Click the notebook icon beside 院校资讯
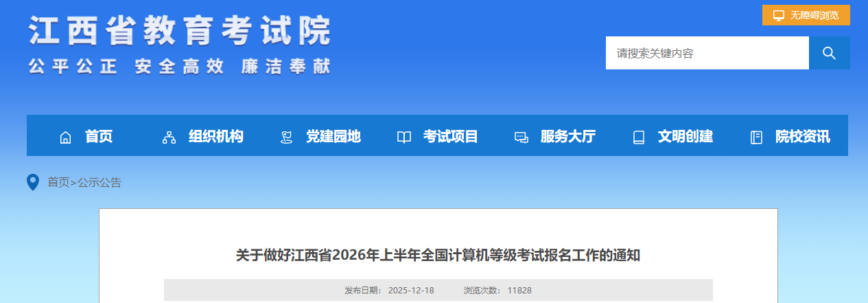Screen dimensions: 868x303 (756, 137)
